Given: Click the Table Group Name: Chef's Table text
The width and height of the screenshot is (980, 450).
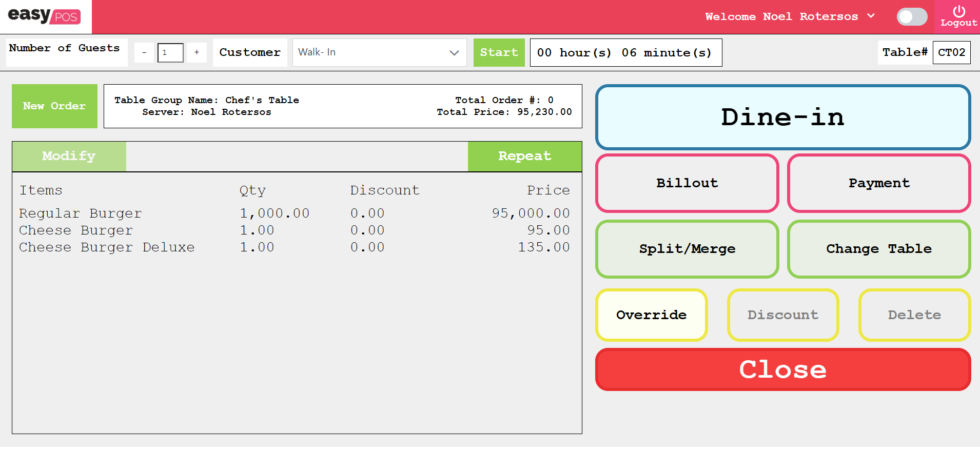Looking at the screenshot, I should [x=207, y=100].
